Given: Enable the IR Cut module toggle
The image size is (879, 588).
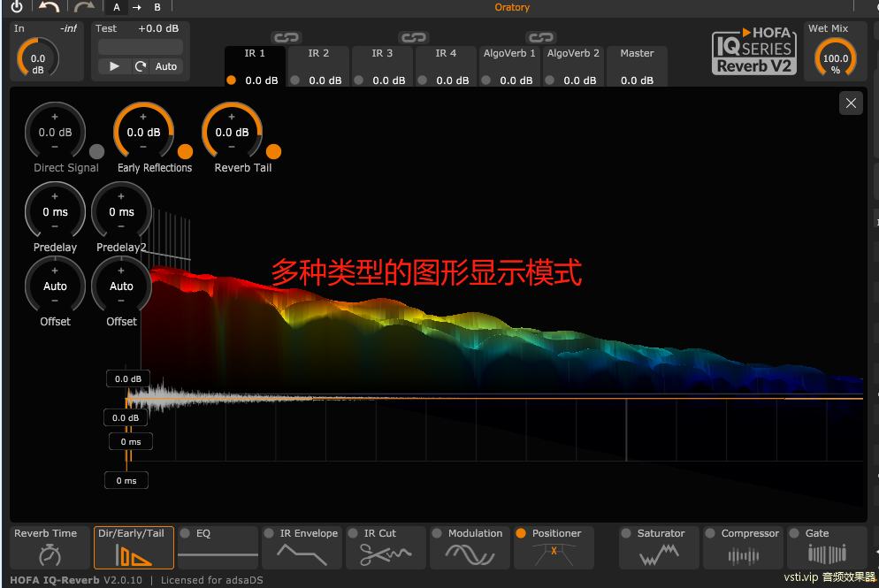Looking at the screenshot, I should pyautogui.click(x=353, y=533).
